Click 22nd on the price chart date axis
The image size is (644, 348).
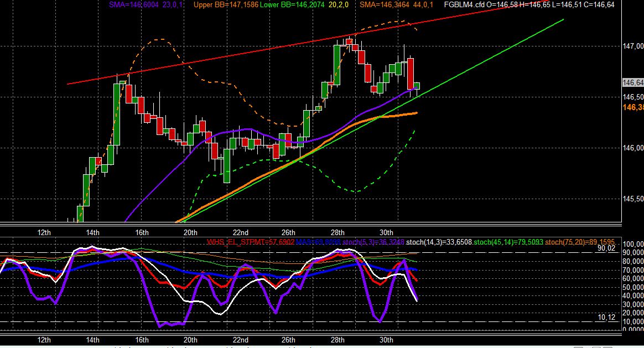pos(240,232)
